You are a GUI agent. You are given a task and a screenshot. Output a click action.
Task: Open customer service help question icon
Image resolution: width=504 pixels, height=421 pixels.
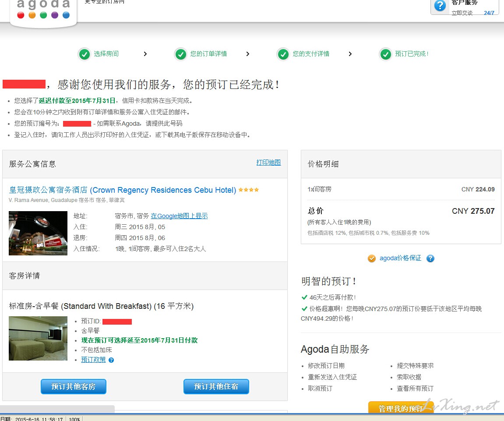[440, 5]
